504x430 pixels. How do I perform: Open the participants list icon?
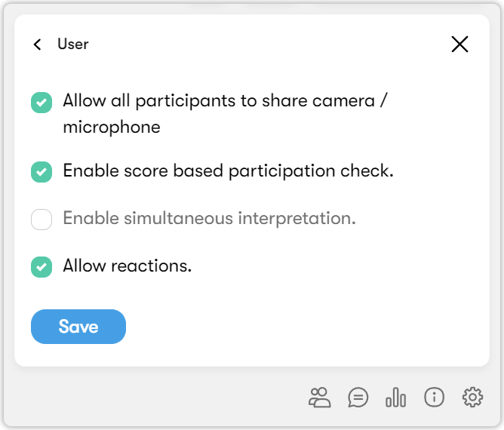pyautogui.click(x=320, y=398)
